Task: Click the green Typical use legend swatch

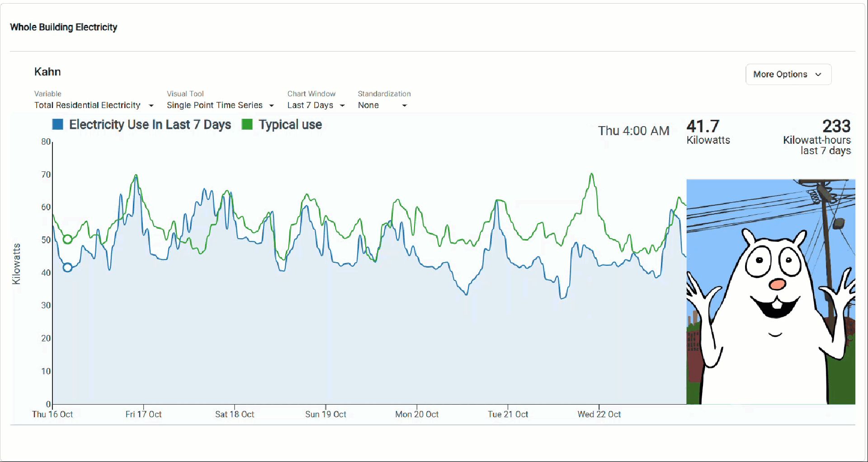Action: 247,124
